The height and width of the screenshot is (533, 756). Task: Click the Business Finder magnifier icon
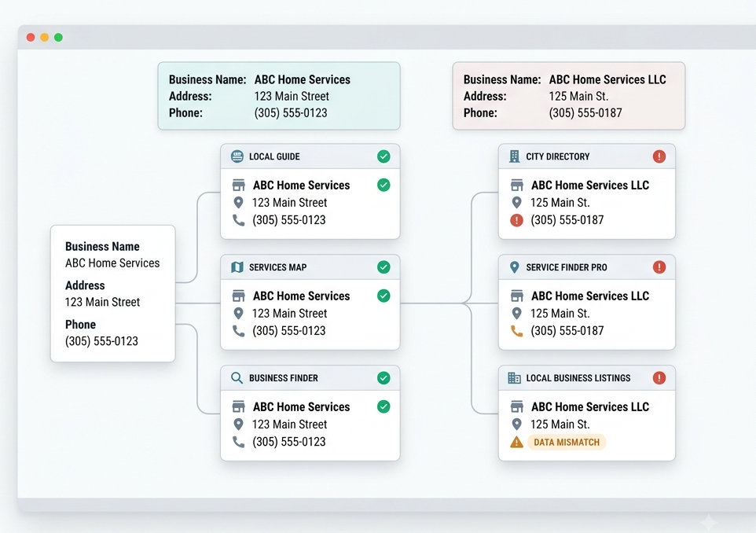pyautogui.click(x=237, y=377)
